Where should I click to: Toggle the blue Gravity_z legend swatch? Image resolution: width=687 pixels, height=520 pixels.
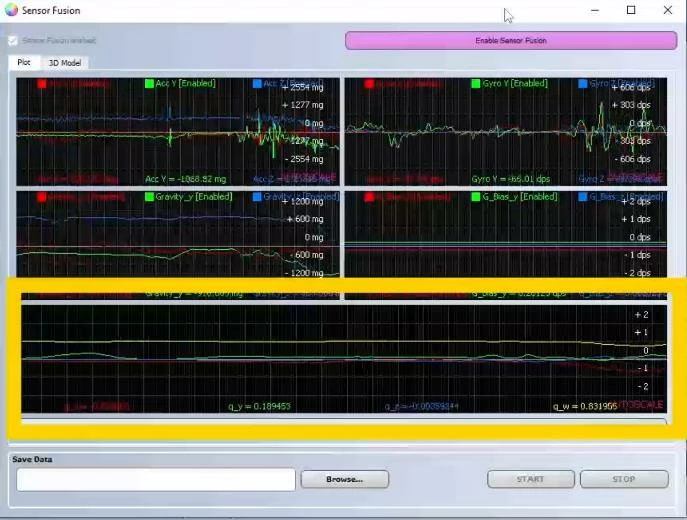257,197
